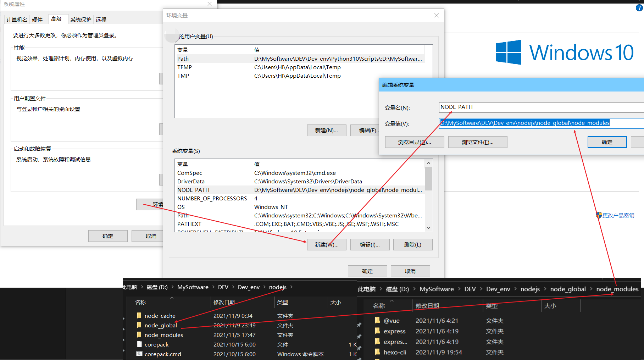Expand chevron after Dev_env in left explorer

click(265, 287)
